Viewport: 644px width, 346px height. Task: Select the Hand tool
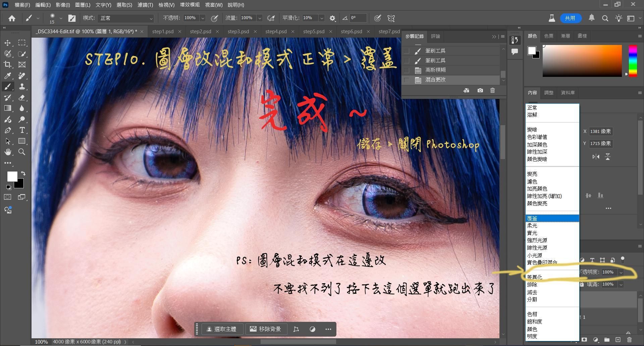click(x=7, y=152)
